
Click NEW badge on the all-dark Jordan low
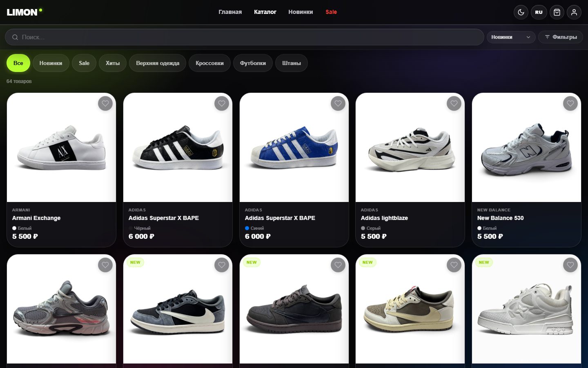[x=252, y=263]
